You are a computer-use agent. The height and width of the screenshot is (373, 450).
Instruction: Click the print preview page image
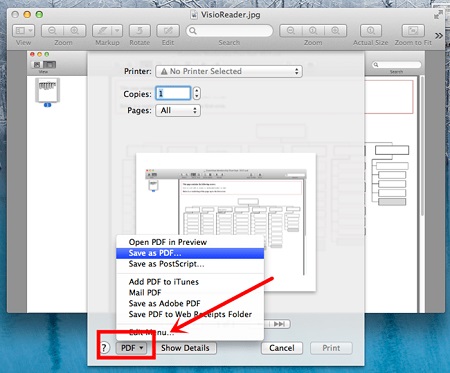tap(226, 222)
